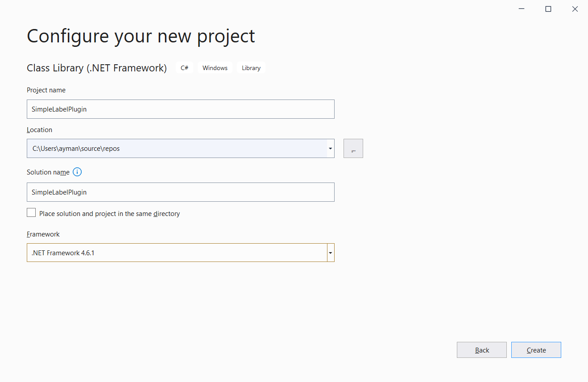
Task: Click the Solution name text field
Action: pos(180,192)
